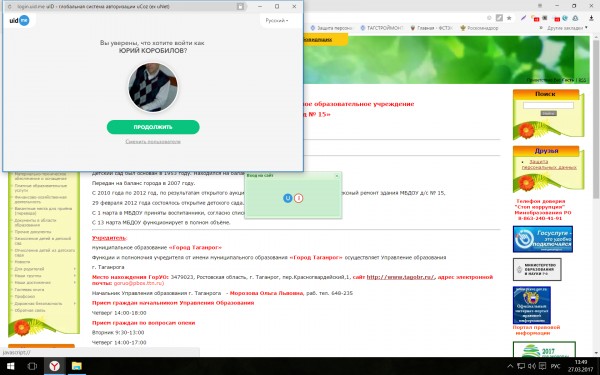Open the Yandex Browser taskbar icon
600x375 pixels.
pos(54,366)
